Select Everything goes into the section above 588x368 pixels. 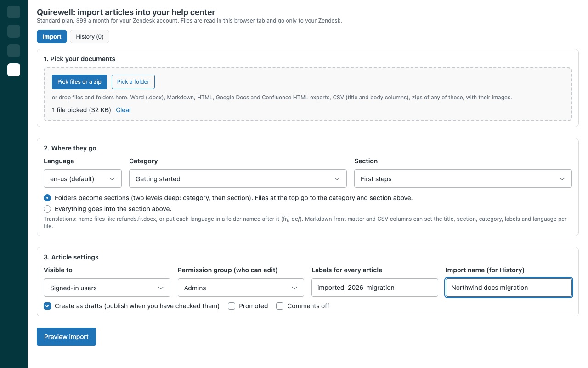point(47,209)
